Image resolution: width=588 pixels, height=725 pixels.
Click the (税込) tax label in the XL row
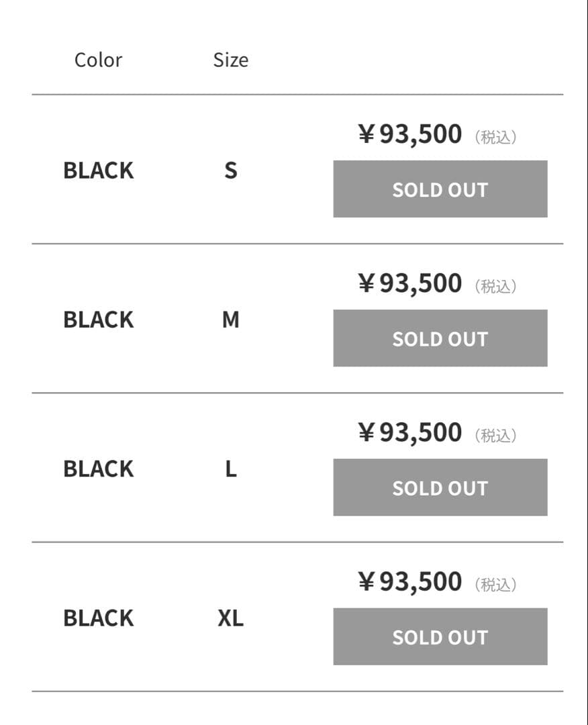[x=495, y=584]
